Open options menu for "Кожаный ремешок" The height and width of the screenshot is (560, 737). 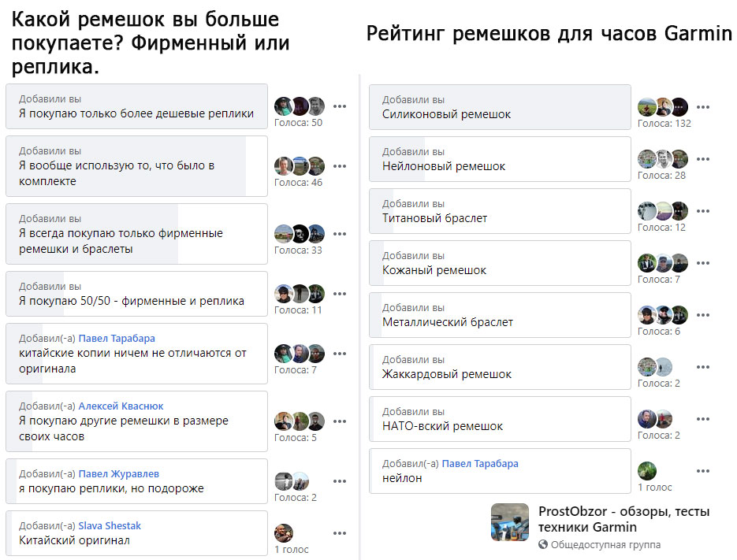click(x=703, y=263)
